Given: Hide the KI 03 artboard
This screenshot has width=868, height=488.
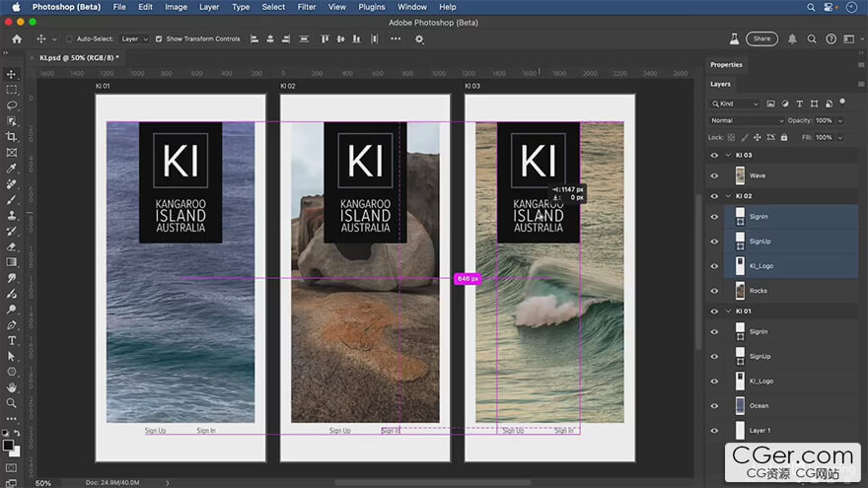Looking at the screenshot, I should tap(714, 156).
